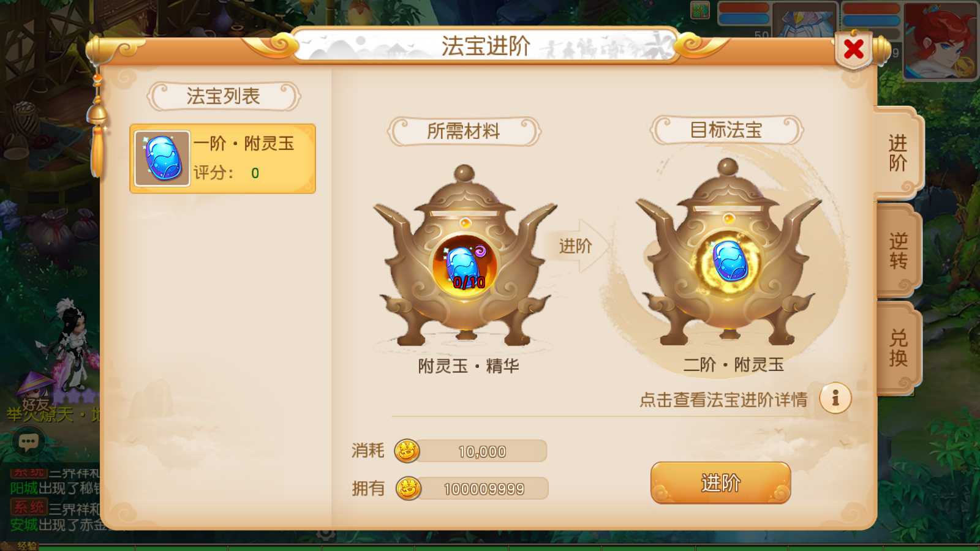The width and height of the screenshot is (980, 551).
Task: Click the red X close button
Action: click(853, 49)
